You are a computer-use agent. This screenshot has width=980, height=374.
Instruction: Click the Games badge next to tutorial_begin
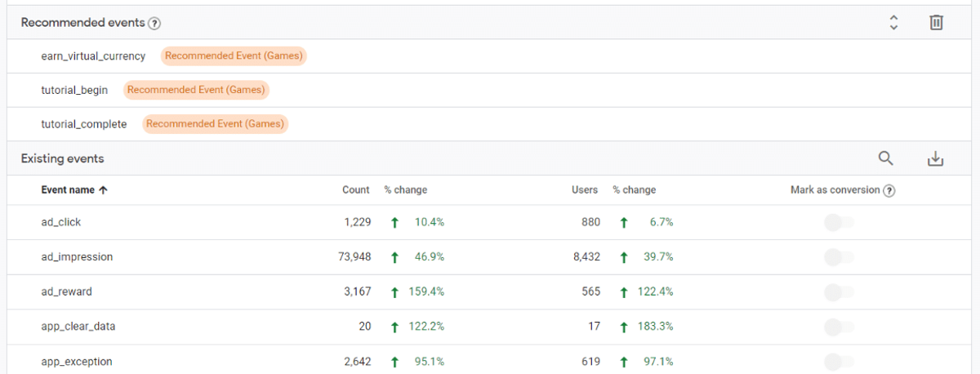196,90
